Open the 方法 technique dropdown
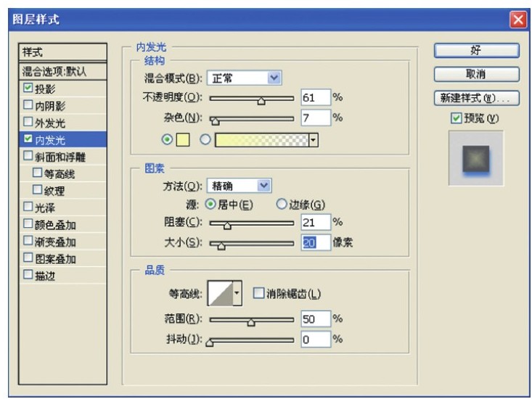 point(240,186)
